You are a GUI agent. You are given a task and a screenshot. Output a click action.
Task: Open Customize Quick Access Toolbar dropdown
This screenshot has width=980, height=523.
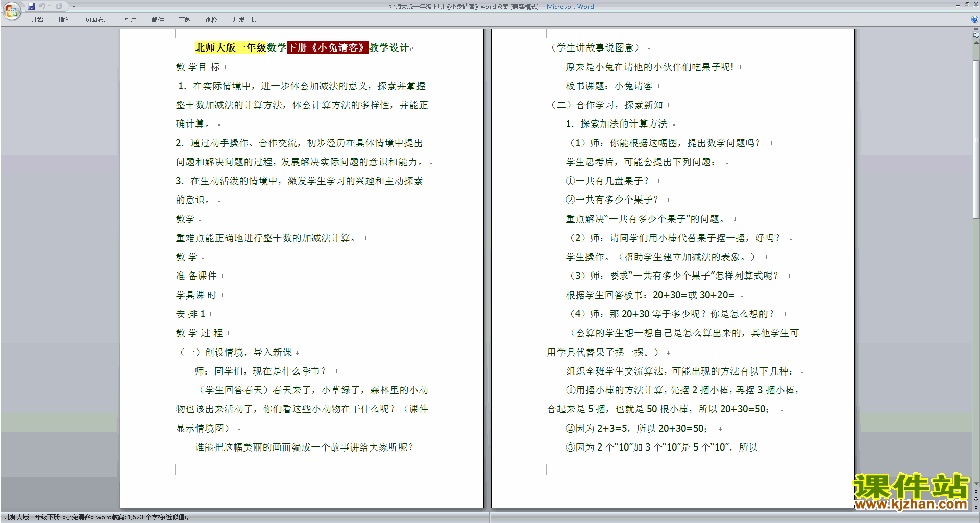[x=73, y=6]
